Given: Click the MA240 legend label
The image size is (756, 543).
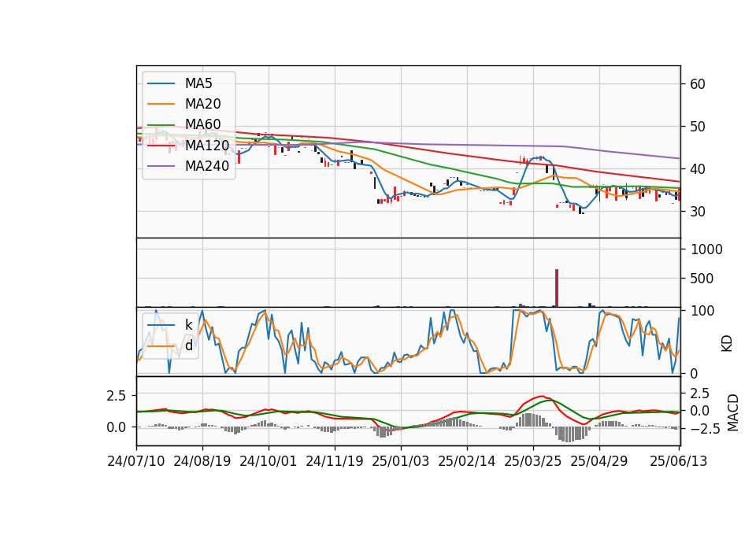Looking at the screenshot, I should click(207, 166).
